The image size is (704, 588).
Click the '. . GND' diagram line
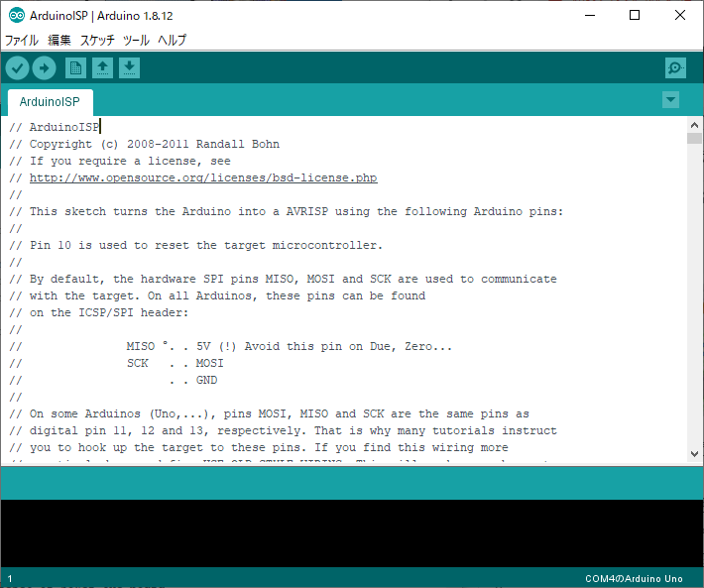click(113, 380)
